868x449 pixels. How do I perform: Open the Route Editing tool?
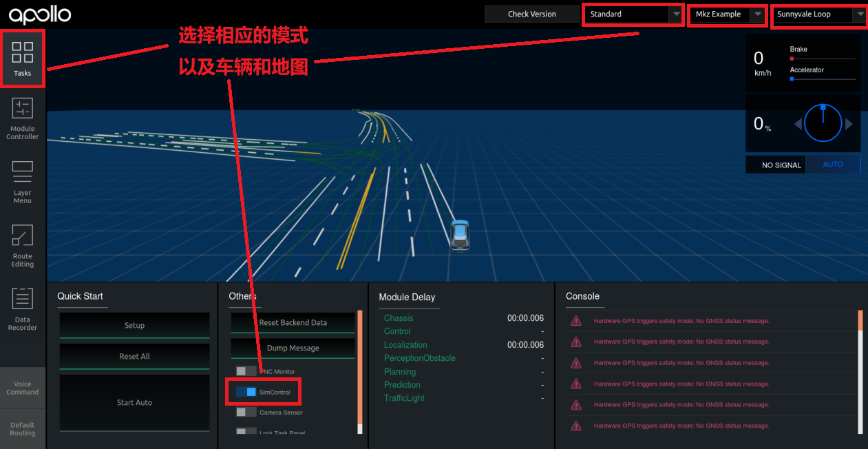(x=23, y=245)
